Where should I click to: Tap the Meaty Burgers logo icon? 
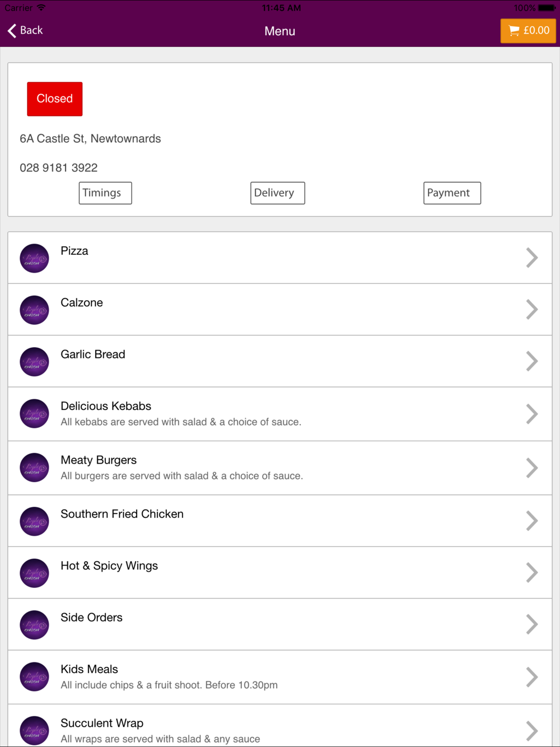tap(34, 468)
